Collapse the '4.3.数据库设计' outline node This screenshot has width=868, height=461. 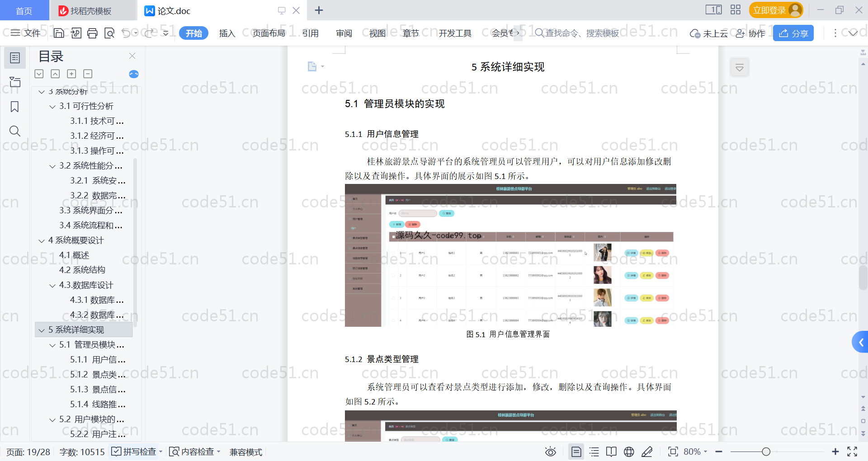pyautogui.click(x=52, y=285)
